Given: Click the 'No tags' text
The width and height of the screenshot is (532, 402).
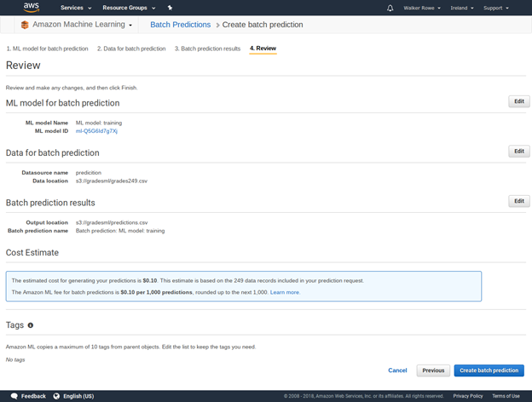Looking at the screenshot, I should tap(15, 359).
